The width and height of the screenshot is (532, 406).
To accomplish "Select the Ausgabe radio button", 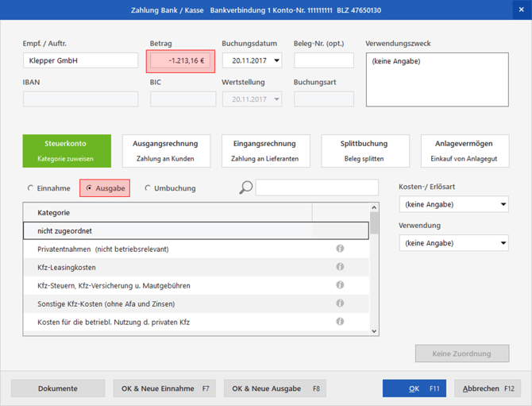I will coord(90,188).
